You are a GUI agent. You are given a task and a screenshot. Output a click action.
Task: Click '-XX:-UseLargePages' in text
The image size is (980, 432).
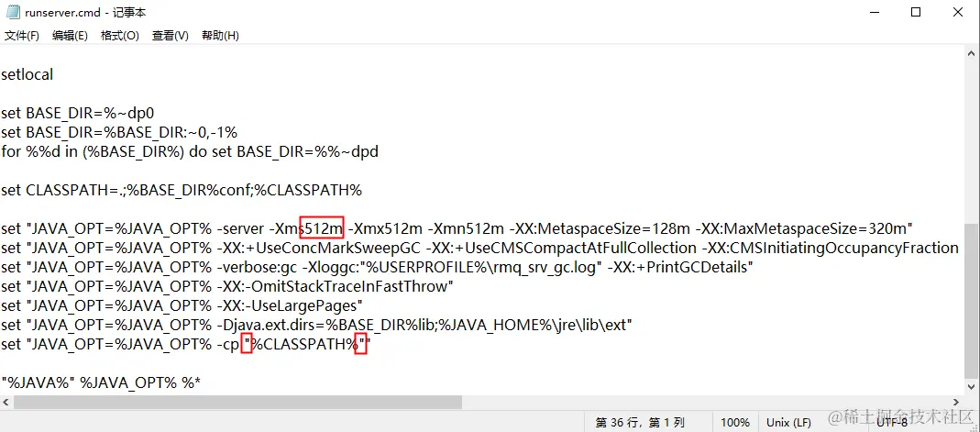[x=287, y=305]
